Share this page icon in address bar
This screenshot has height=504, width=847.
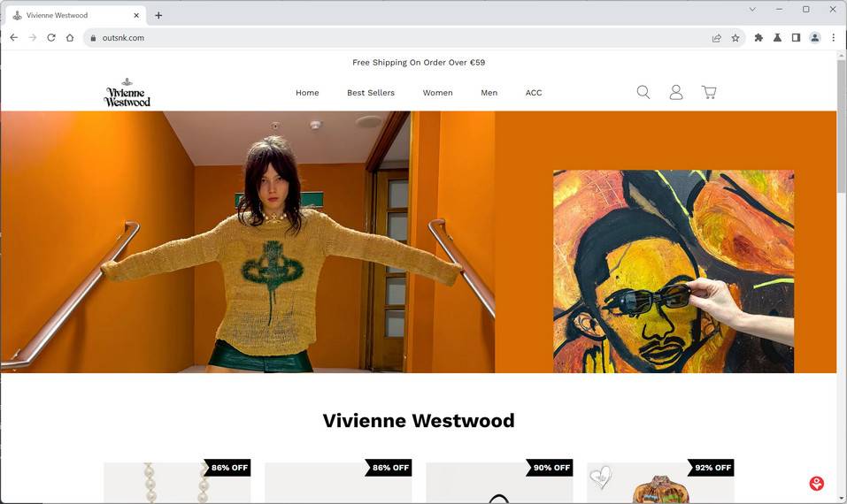tap(717, 38)
